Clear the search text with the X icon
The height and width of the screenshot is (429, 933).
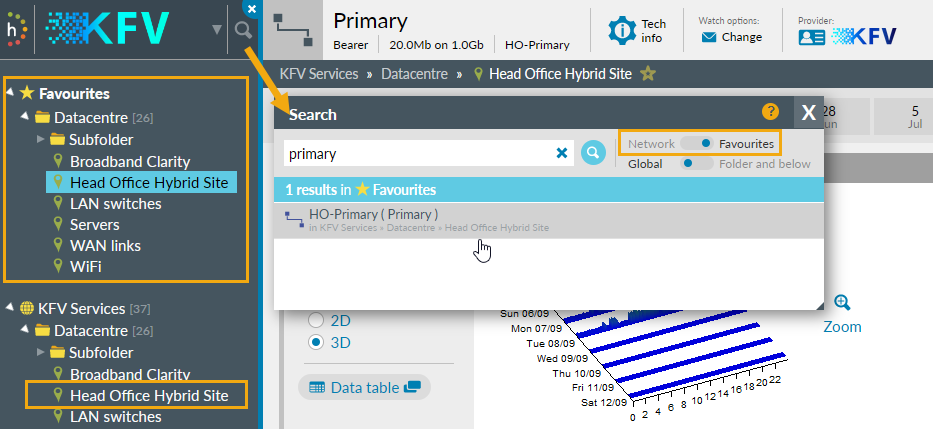point(562,153)
